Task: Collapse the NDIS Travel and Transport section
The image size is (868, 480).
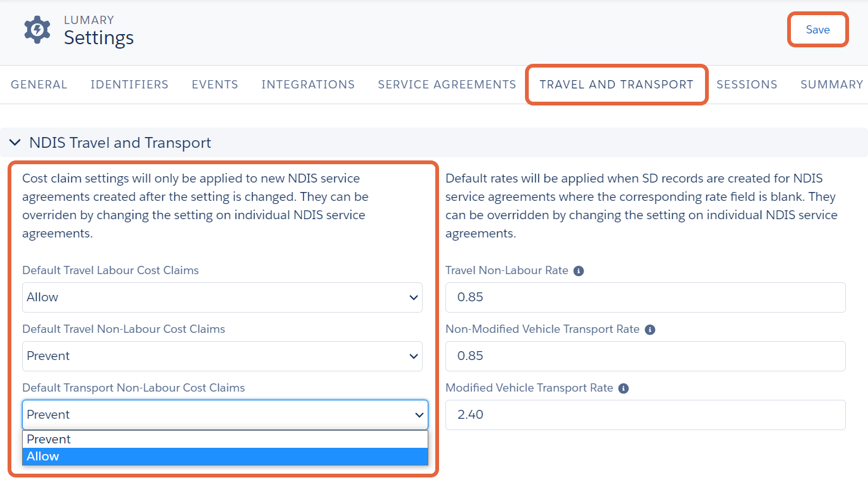Action: [15, 143]
